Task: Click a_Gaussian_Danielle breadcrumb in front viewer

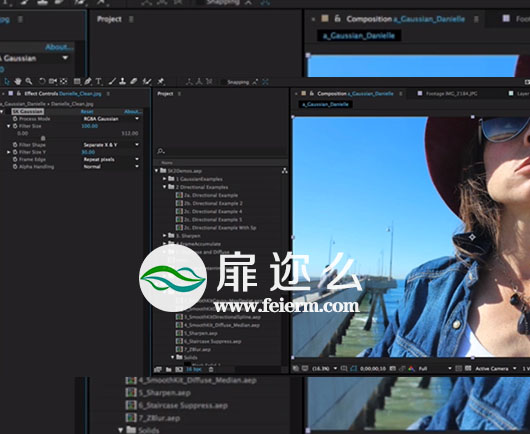Action: [x=326, y=104]
